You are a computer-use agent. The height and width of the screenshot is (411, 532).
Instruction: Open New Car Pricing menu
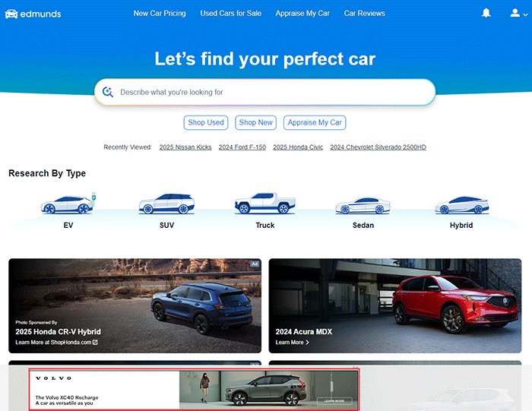pyautogui.click(x=160, y=13)
